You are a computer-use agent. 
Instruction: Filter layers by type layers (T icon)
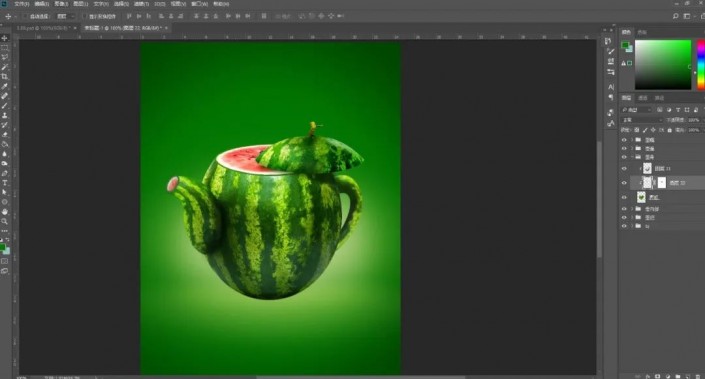coord(678,110)
